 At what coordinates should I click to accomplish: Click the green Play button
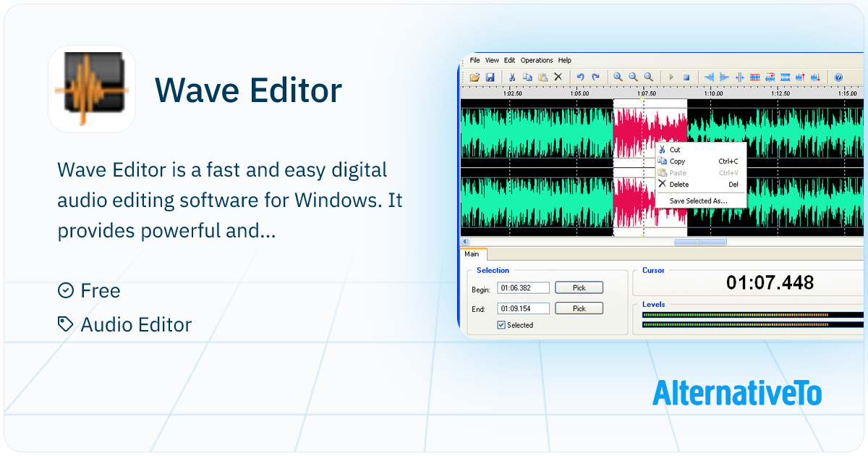[671, 77]
